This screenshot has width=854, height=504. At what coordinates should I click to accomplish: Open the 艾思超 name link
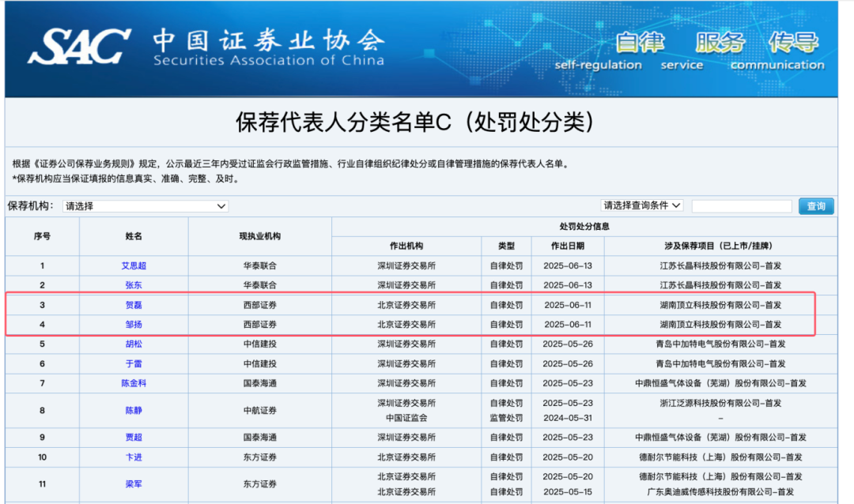[x=134, y=265]
